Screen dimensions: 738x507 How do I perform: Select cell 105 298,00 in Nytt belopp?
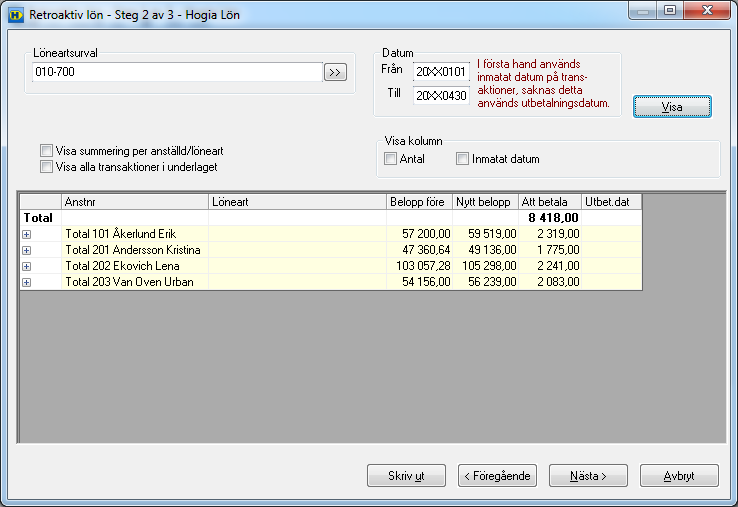click(x=485, y=266)
